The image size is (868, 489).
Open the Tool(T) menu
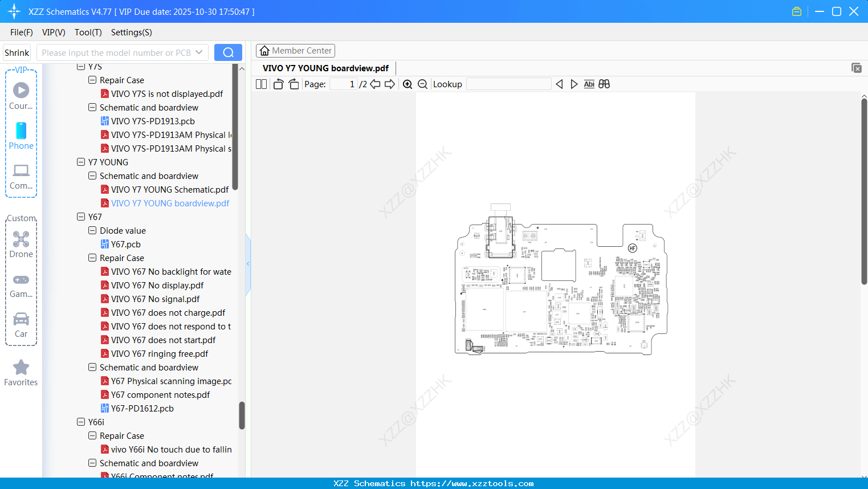click(x=88, y=32)
